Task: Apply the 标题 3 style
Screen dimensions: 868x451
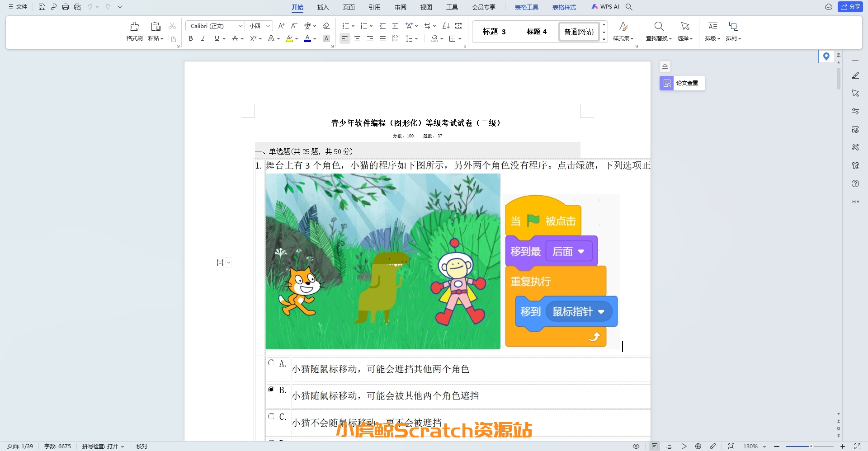Action: pyautogui.click(x=494, y=32)
